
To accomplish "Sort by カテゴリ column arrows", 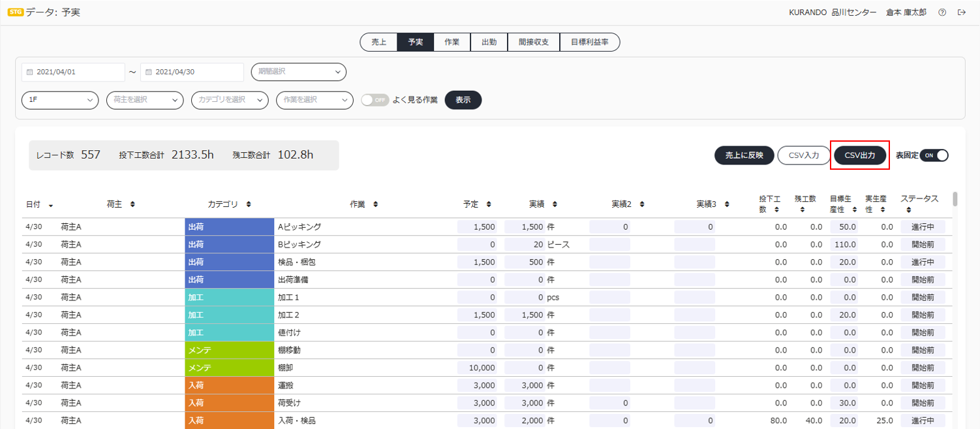I will 249,204.
